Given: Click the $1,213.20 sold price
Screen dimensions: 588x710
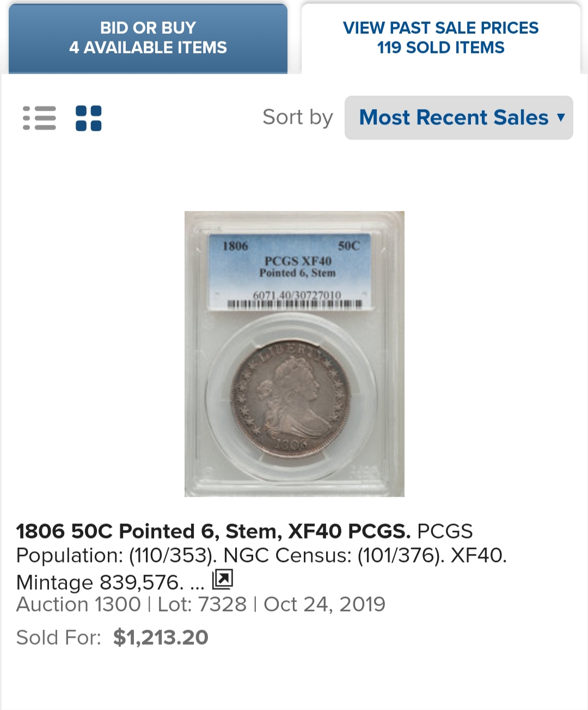Looking at the screenshot, I should [161, 638].
